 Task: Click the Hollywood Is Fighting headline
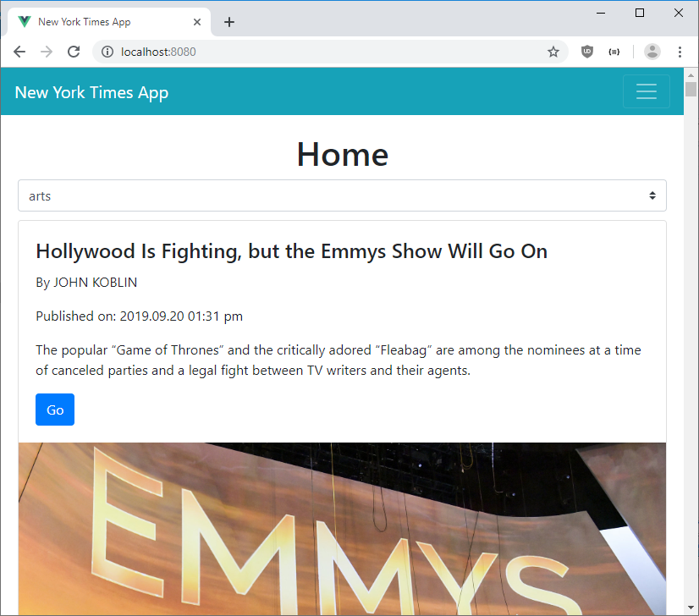click(291, 251)
